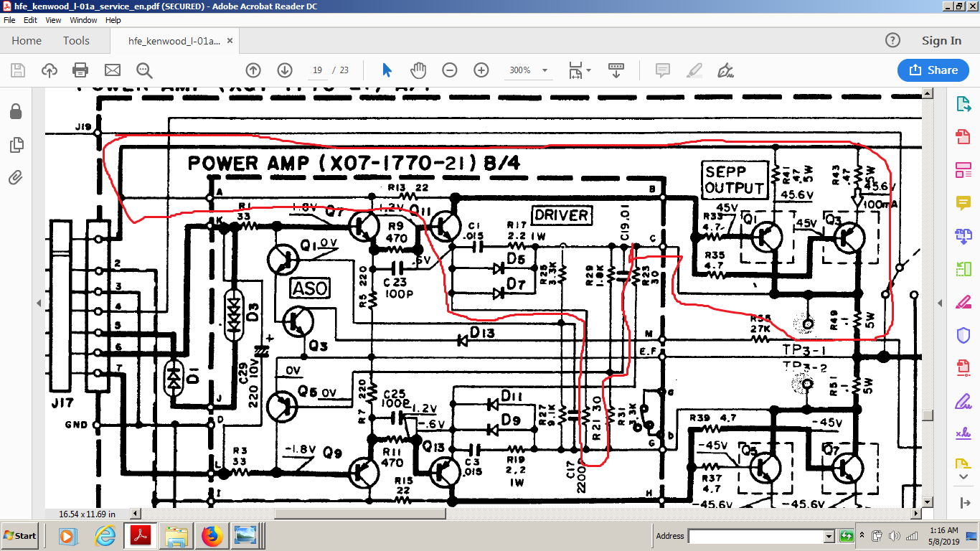
Task: Go to next page arrow
Action: pos(285,70)
